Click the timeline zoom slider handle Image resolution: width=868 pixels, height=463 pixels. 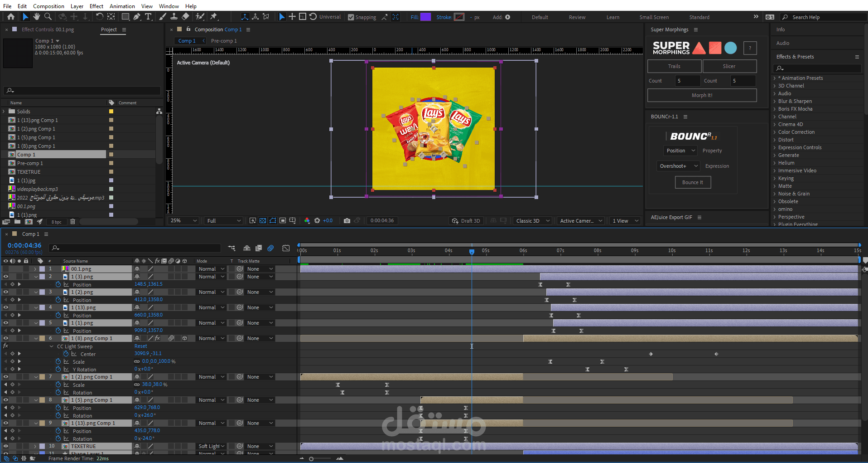point(311,459)
